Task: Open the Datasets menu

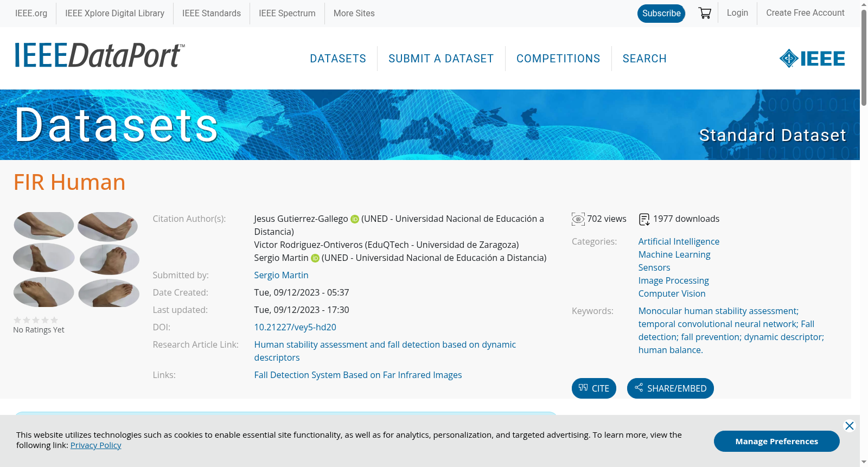Action: (x=338, y=59)
